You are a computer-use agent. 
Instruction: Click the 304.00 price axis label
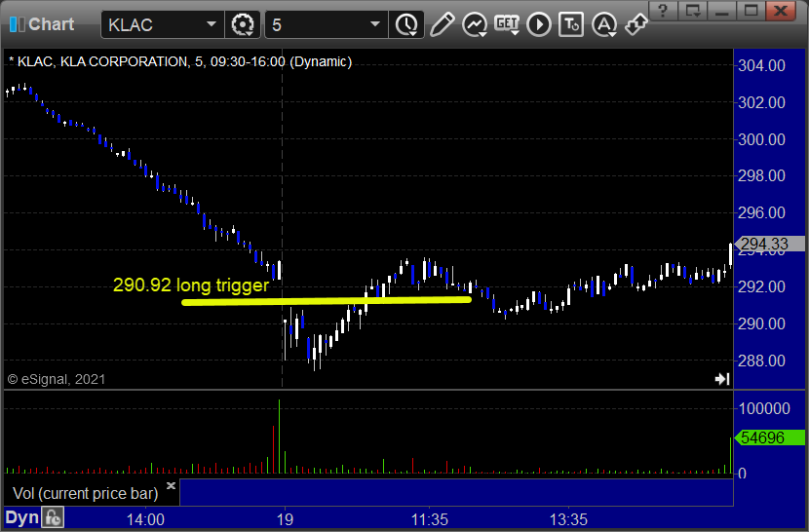point(761,65)
